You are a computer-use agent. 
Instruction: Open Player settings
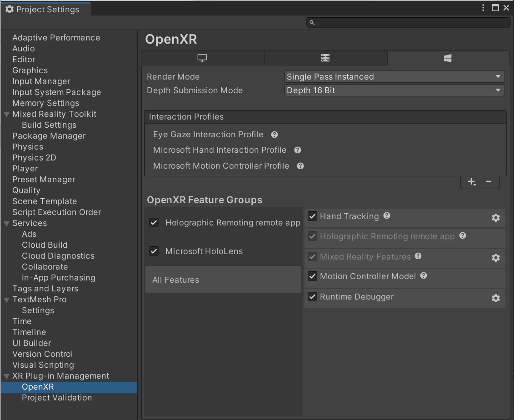tap(25, 169)
